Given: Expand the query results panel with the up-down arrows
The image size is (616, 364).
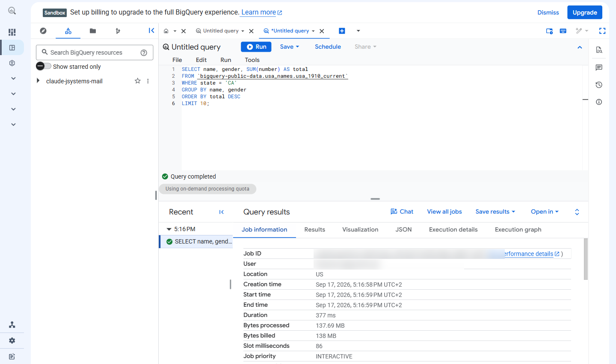Looking at the screenshot, I should pyautogui.click(x=577, y=212).
